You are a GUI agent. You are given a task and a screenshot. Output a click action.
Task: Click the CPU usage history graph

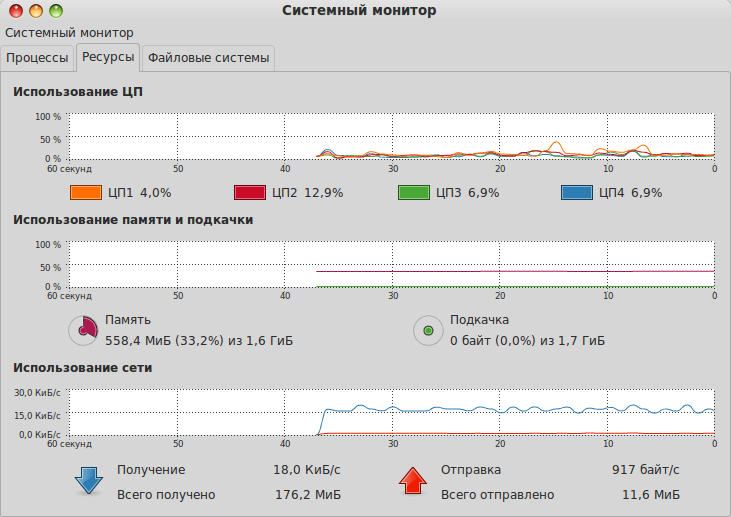click(390, 136)
